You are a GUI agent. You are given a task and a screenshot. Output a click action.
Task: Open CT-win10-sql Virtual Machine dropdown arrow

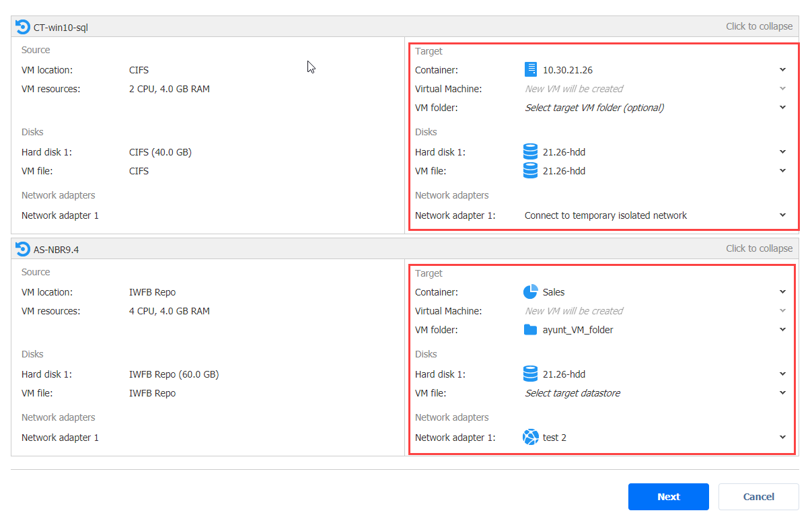pos(782,88)
